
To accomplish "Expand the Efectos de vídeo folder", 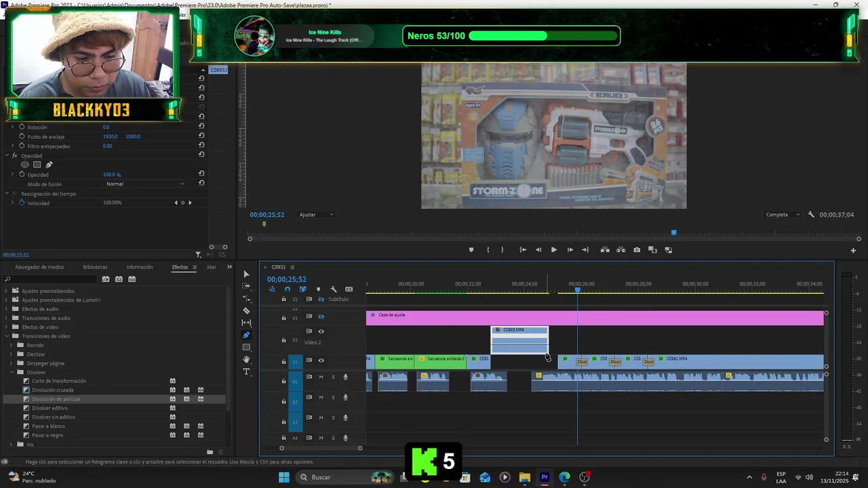I will [x=7, y=327].
